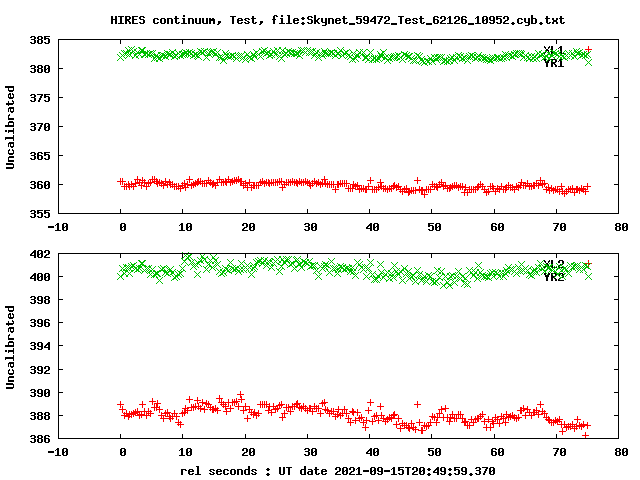Click the red plus marker beside XL1 legend

(588, 49)
